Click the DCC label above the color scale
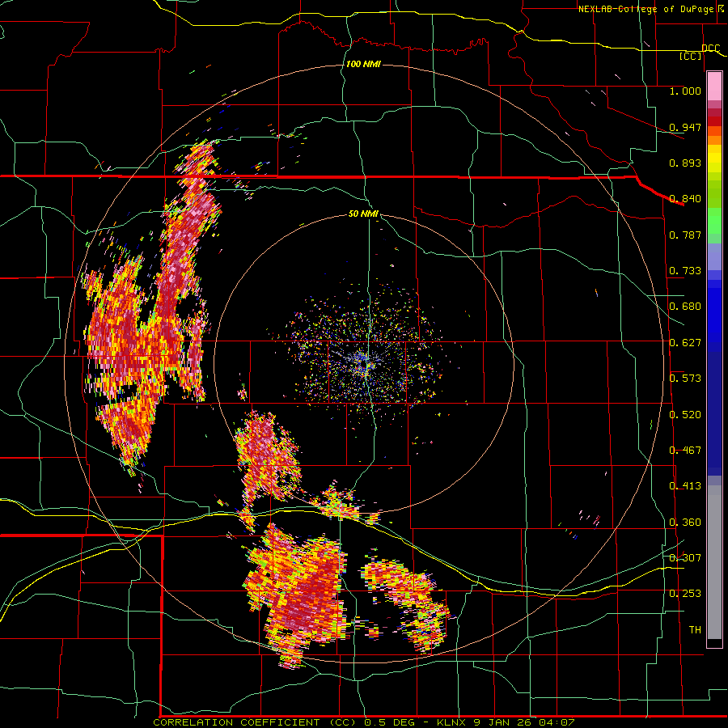The height and width of the screenshot is (728, 728). tap(710, 49)
